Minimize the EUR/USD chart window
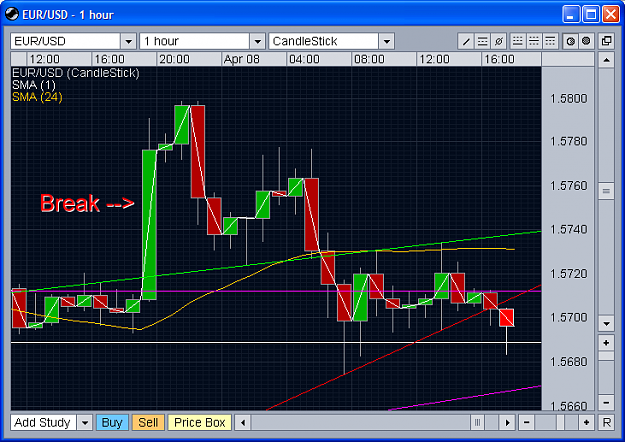 coord(571,14)
